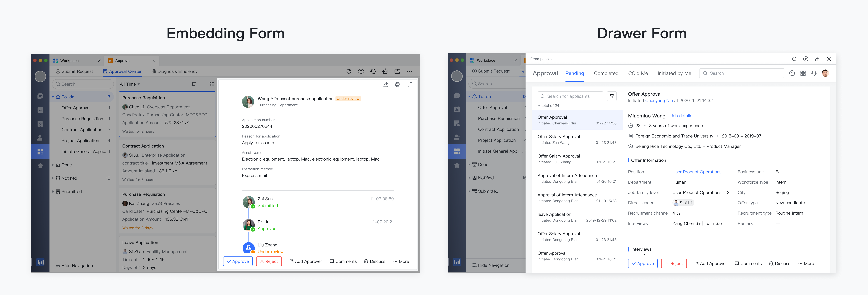
Task: Click Add Approver in Embedding Form action bar
Action: pyautogui.click(x=306, y=261)
